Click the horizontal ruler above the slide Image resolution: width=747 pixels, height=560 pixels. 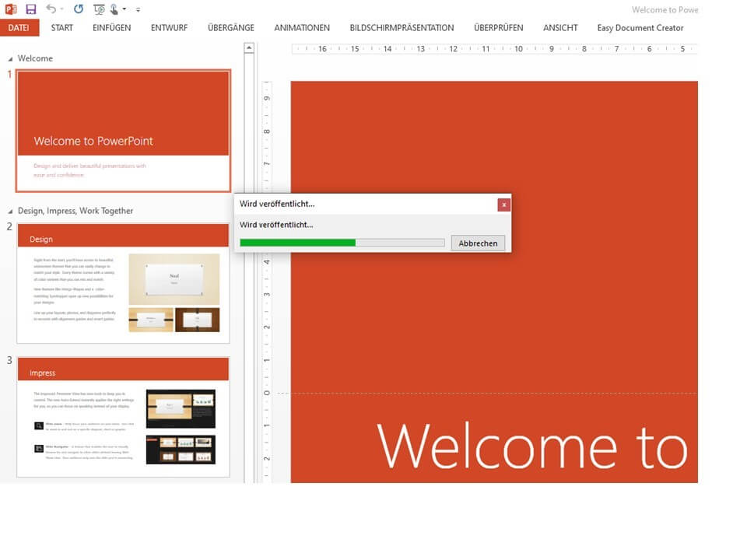point(494,48)
